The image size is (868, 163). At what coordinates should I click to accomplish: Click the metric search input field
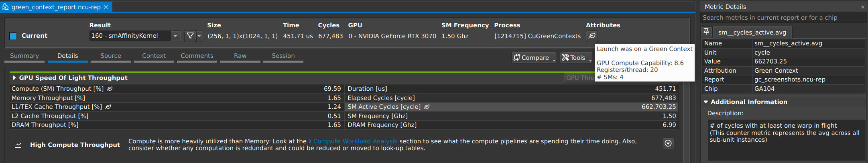783,18
